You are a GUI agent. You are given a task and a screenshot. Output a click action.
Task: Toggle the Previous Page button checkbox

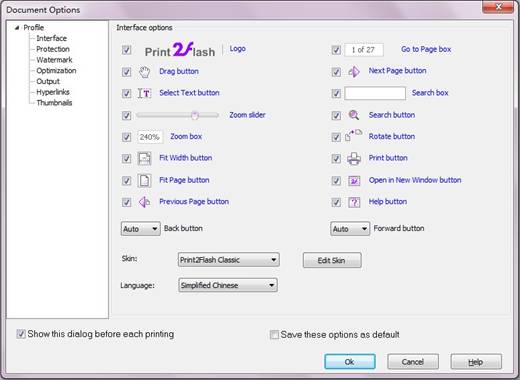click(126, 202)
